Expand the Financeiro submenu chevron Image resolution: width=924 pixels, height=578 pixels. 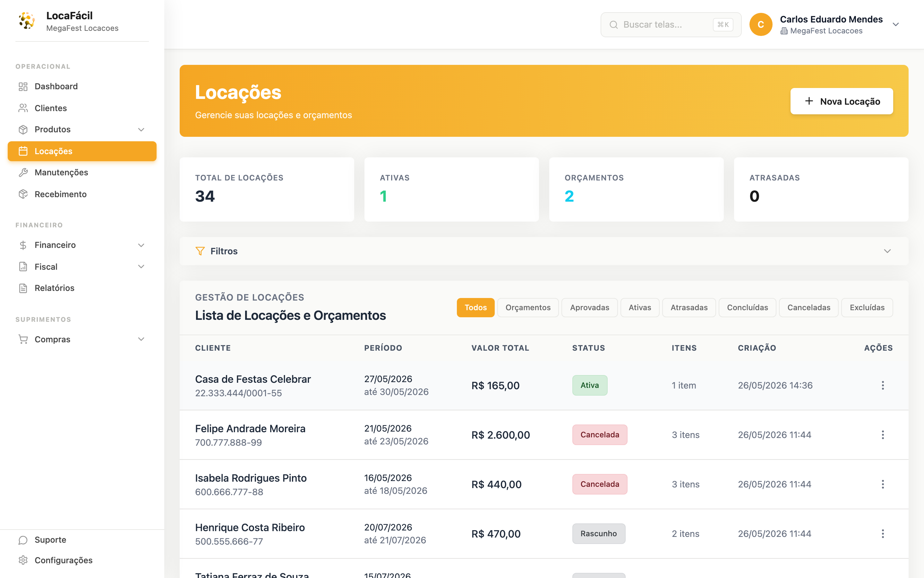coord(141,245)
